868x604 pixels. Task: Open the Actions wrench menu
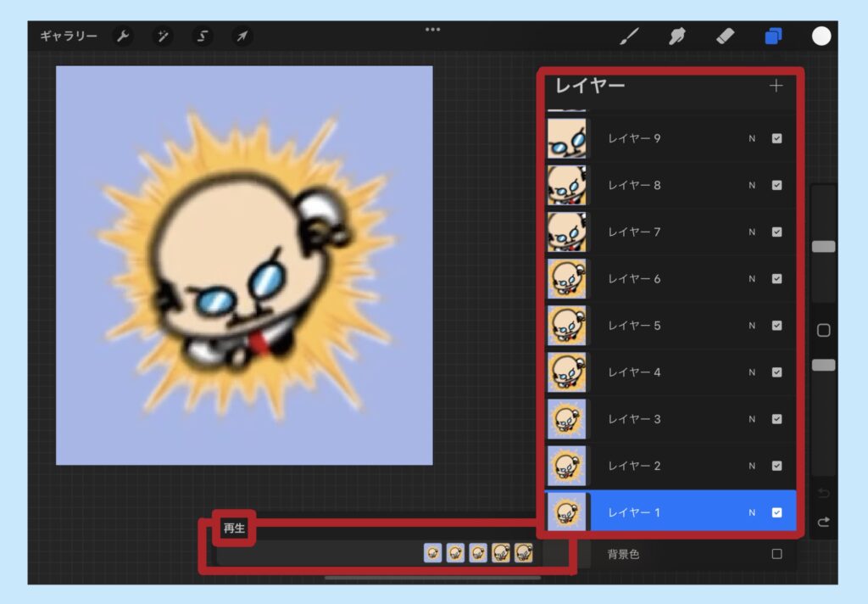pyautogui.click(x=123, y=36)
